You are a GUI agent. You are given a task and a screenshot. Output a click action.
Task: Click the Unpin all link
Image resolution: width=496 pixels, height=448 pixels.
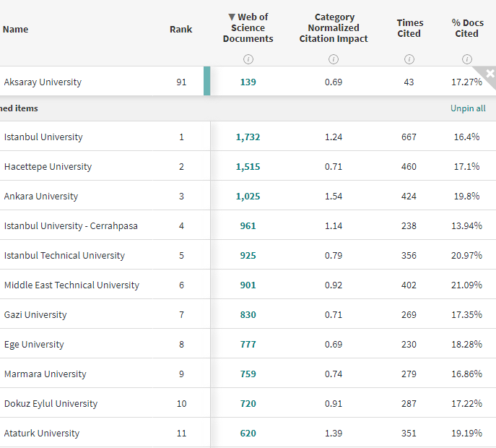[468, 108]
